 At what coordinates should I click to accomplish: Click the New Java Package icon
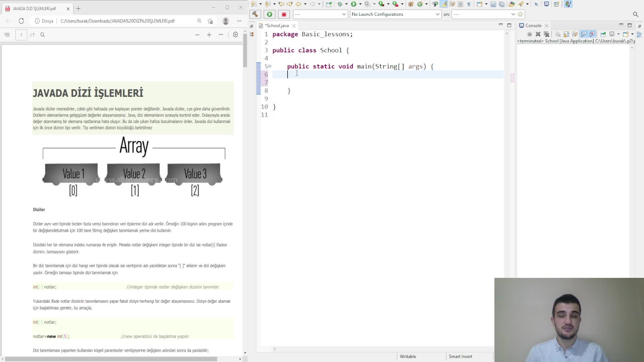click(x=411, y=4)
